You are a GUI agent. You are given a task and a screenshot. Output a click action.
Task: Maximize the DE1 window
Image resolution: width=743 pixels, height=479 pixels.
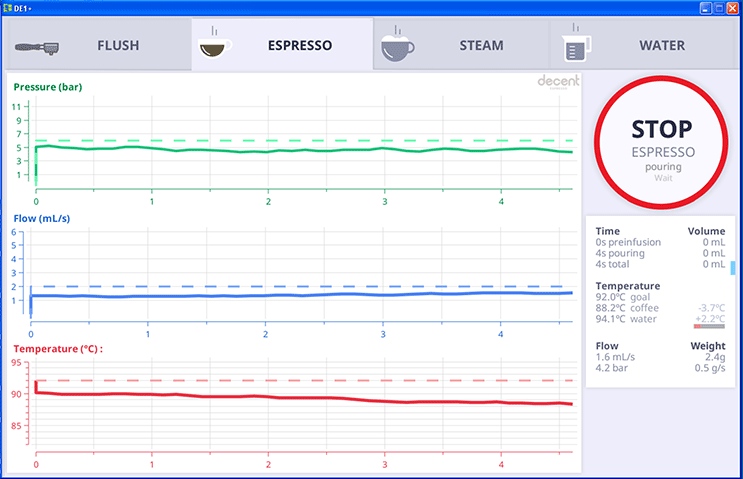pyautogui.click(x=719, y=8)
